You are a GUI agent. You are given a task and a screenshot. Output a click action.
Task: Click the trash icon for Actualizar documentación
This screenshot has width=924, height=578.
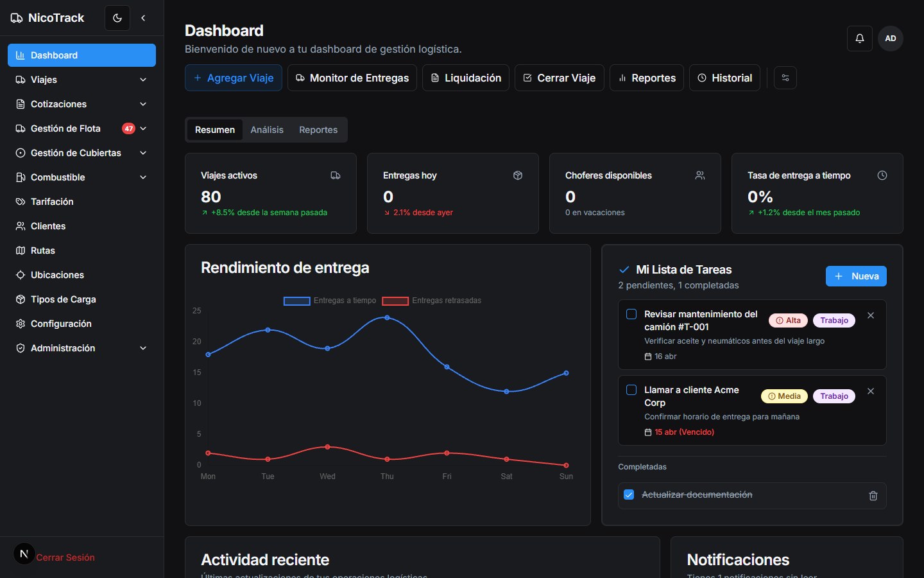pyautogui.click(x=873, y=496)
